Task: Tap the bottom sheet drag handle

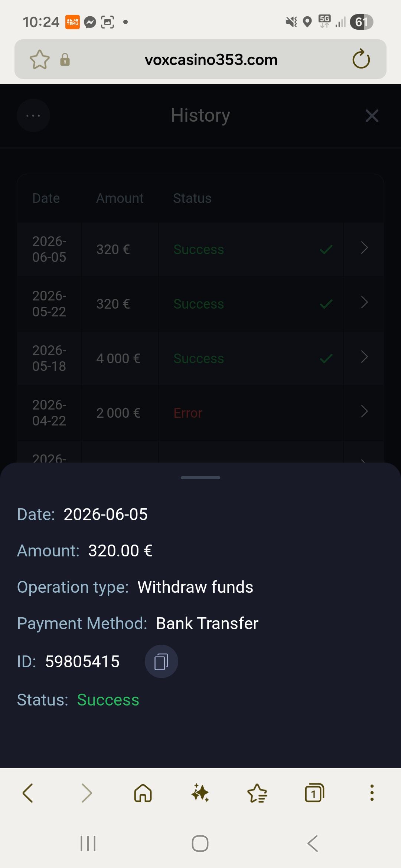Action: 200,478
